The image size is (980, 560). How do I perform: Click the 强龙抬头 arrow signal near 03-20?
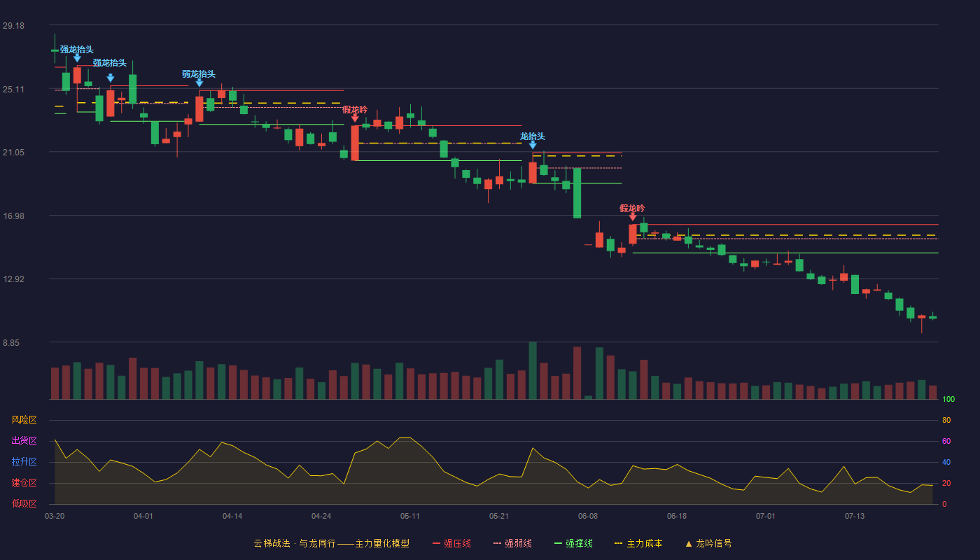tap(77, 58)
